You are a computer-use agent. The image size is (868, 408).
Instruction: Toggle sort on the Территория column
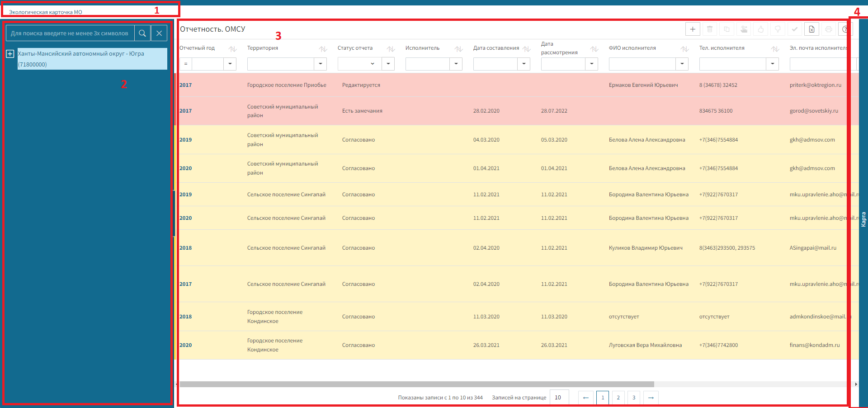pos(323,49)
